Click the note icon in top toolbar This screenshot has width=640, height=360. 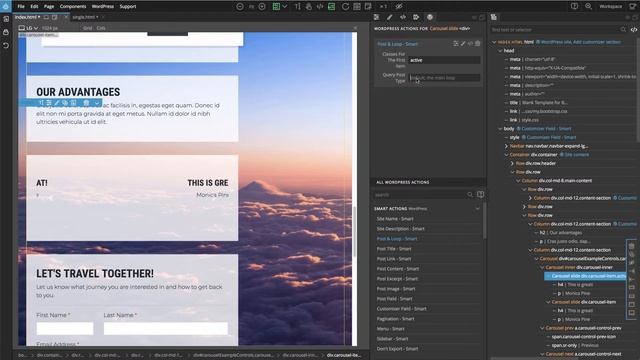[x=368, y=7]
